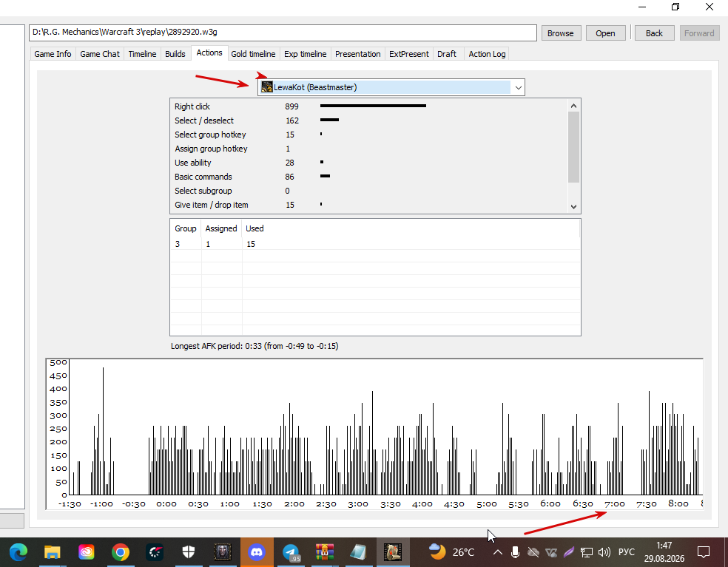Viewport: 728px width, 567px height.
Task: Click the action list scrollbar thumb
Action: tap(574, 147)
